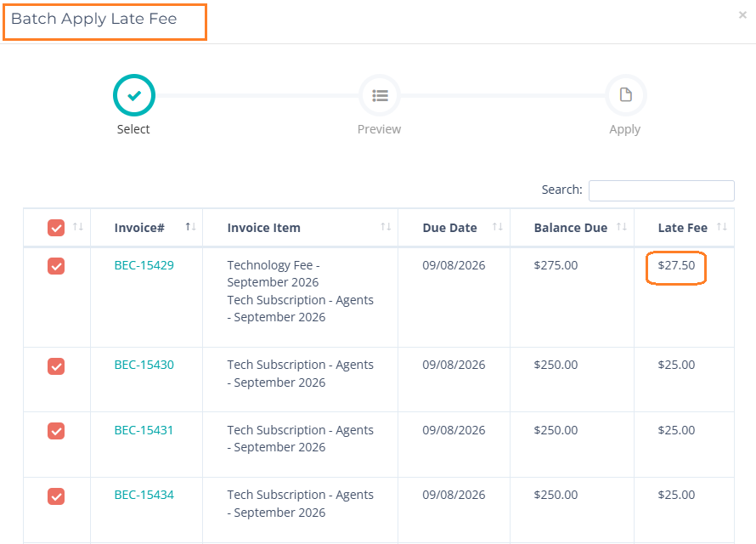Open invoice link BEC-15429

144,265
